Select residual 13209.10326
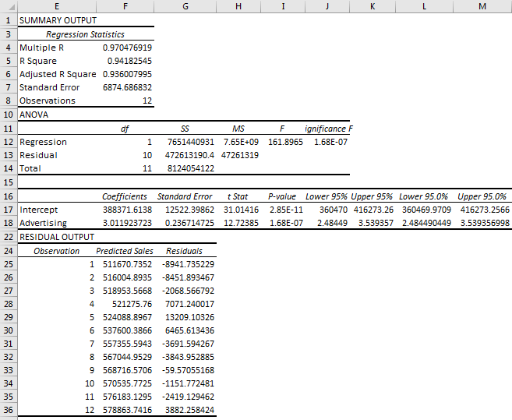The image size is (512, 420). tap(189, 317)
